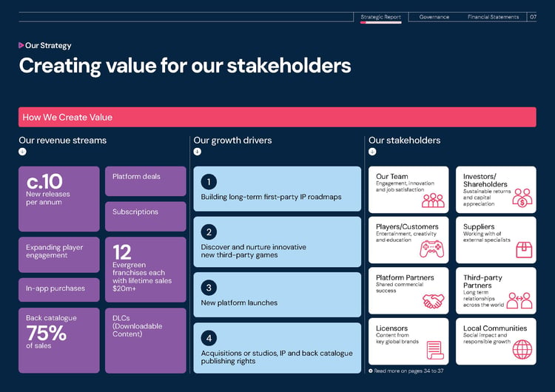Select the numbered circle 1 growth driver
This screenshot has height=392, width=555.
point(209,182)
